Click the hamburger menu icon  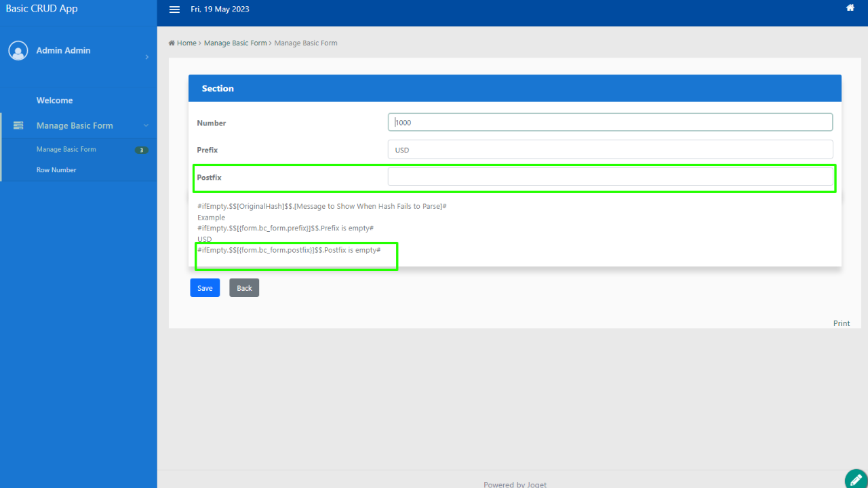[x=174, y=9]
